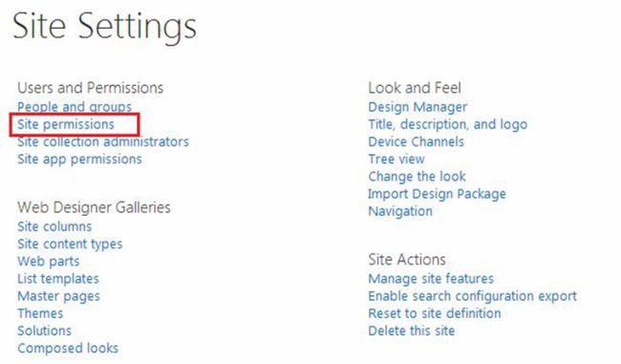Image resolution: width=621 pixels, height=364 pixels.
Task: Click Manage site features
Action: [431, 279]
